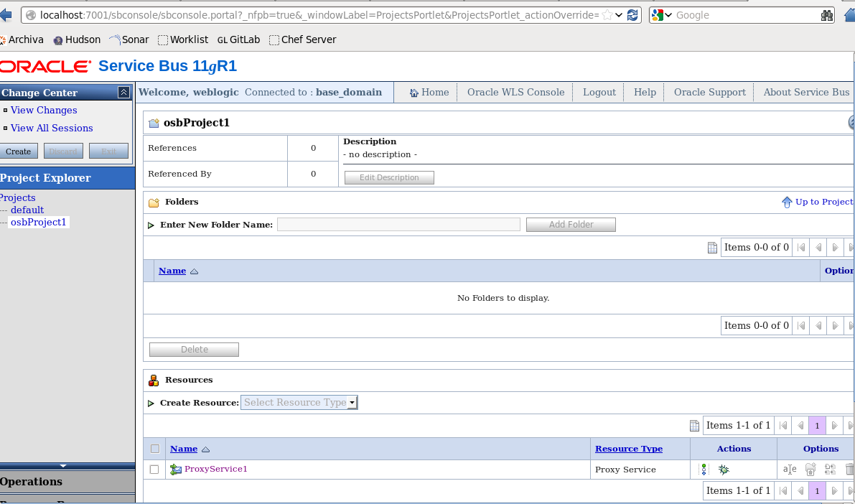Click Up to Project arrow icon
Viewport: 855px width, 504px height.
pos(787,202)
